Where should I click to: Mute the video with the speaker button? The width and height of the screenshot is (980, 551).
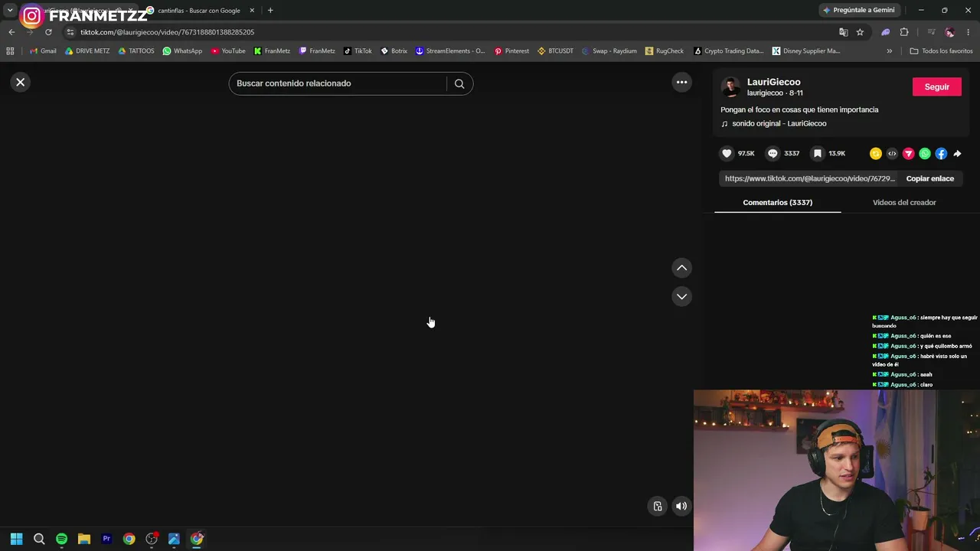click(x=681, y=506)
